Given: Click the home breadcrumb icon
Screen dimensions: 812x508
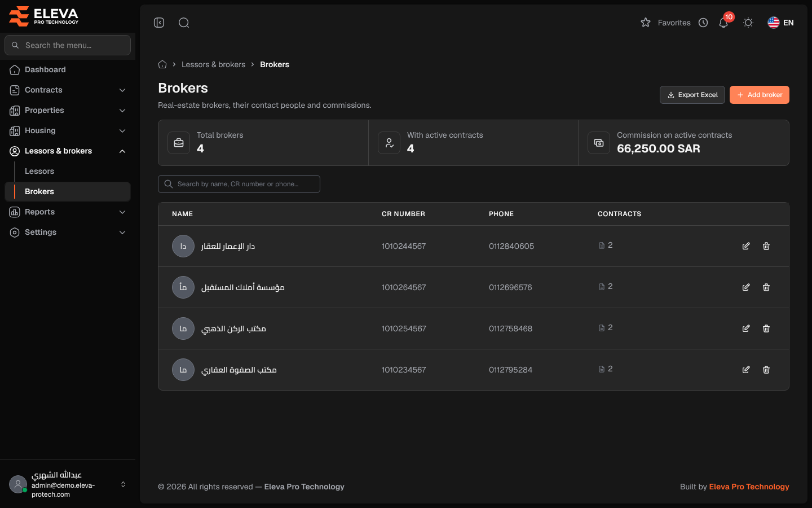Looking at the screenshot, I should click(x=162, y=64).
